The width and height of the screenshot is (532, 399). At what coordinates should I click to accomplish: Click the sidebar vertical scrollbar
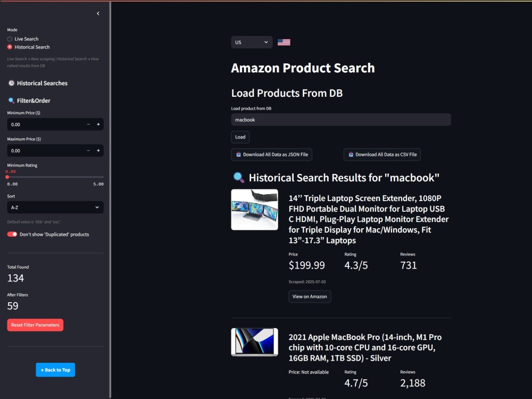(x=110, y=199)
